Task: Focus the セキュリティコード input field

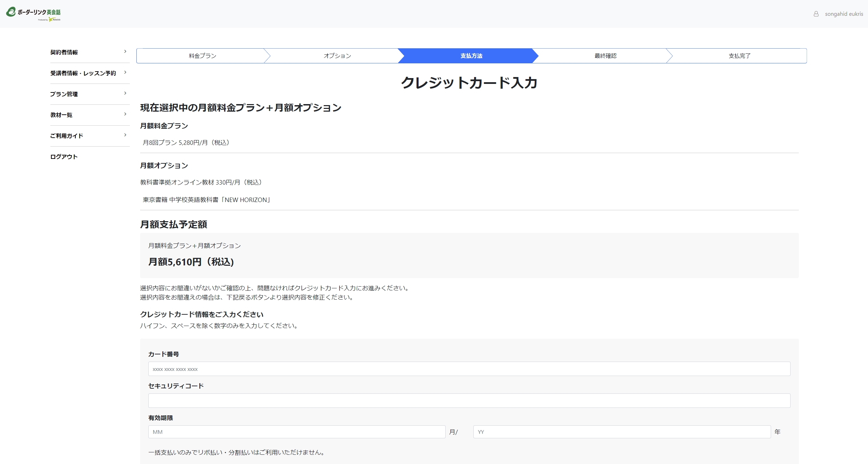Action: 469,401
